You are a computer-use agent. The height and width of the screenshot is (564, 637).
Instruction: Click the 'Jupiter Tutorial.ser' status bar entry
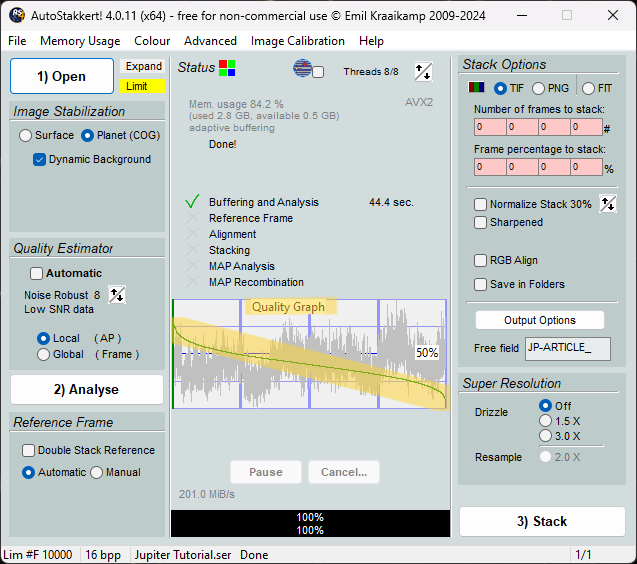click(183, 555)
